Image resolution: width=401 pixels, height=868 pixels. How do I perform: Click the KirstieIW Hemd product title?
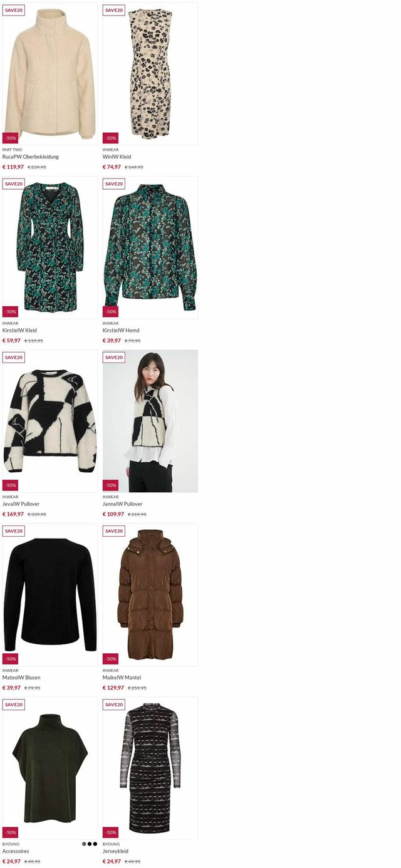[121, 330]
